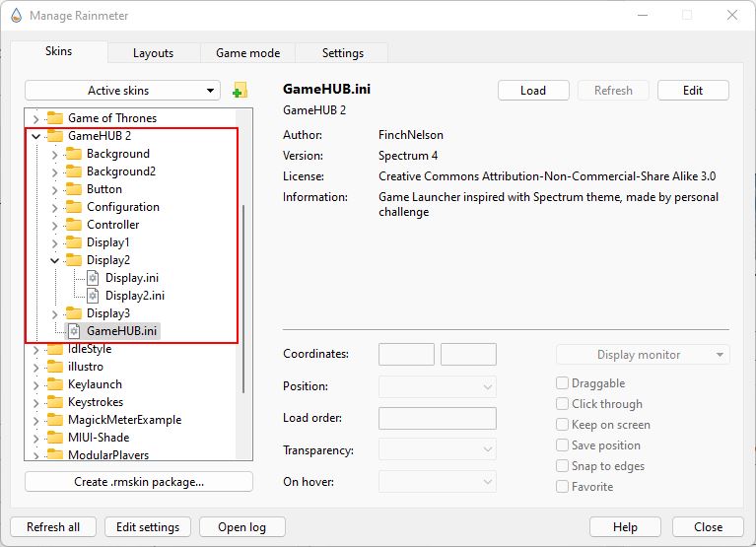Image resolution: width=756 pixels, height=547 pixels.
Task: Click the Game of Thrones folder icon
Action: 55,118
